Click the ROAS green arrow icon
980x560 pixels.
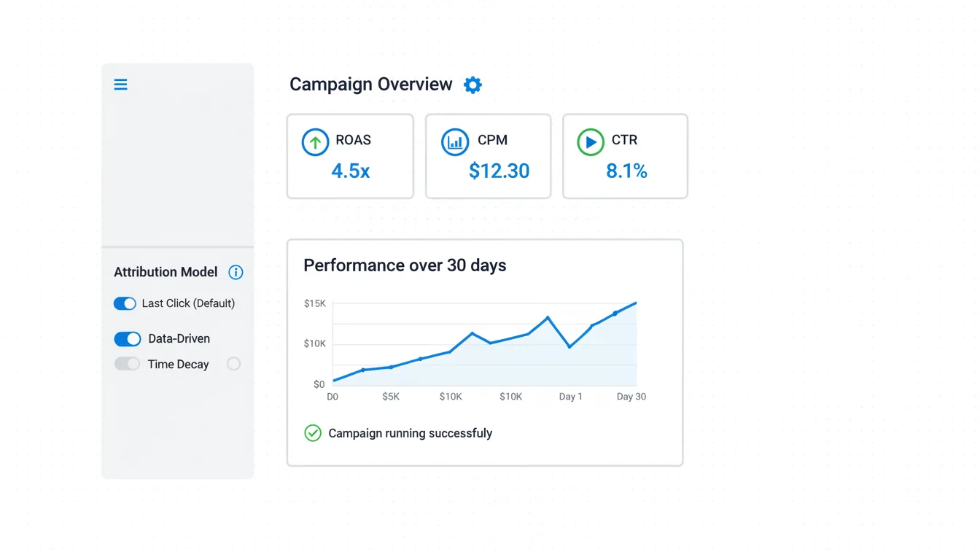(x=315, y=142)
